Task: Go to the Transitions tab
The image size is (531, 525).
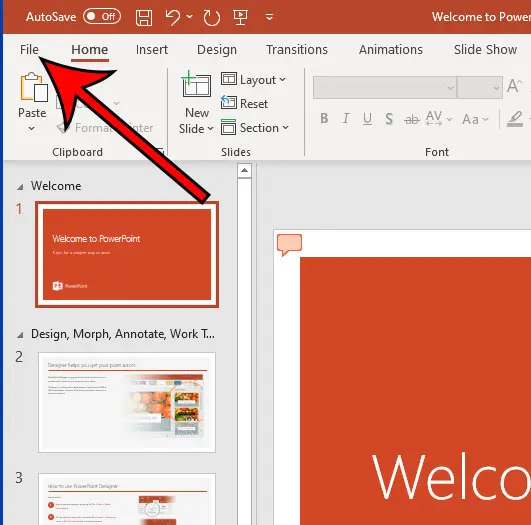Action: coord(297,49)
